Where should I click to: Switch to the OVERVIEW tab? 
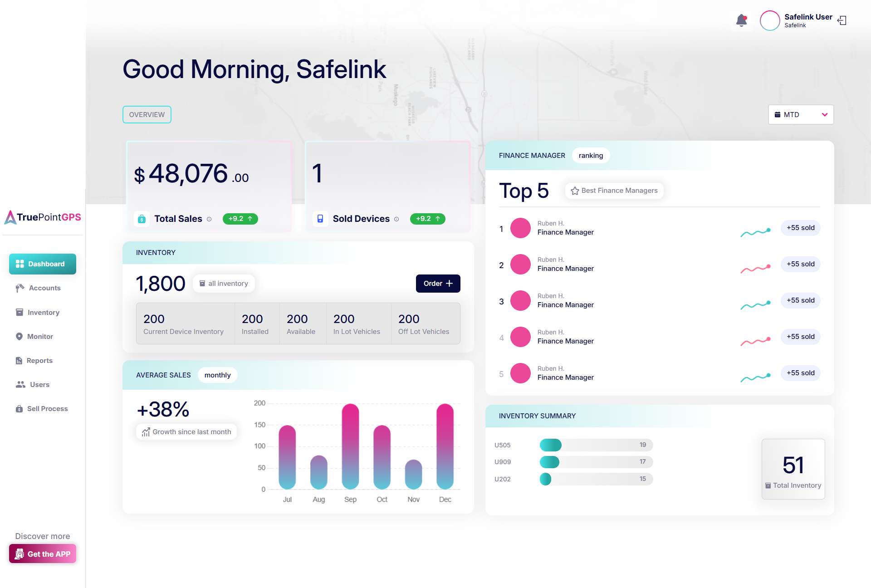pyautogui.click(x=147, y=114)
